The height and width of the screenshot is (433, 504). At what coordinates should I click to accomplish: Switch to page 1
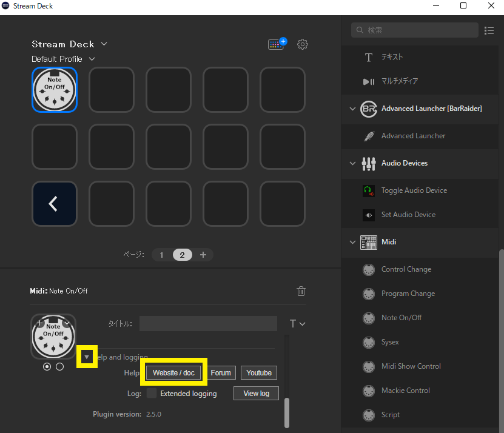(x=161, y=255)
